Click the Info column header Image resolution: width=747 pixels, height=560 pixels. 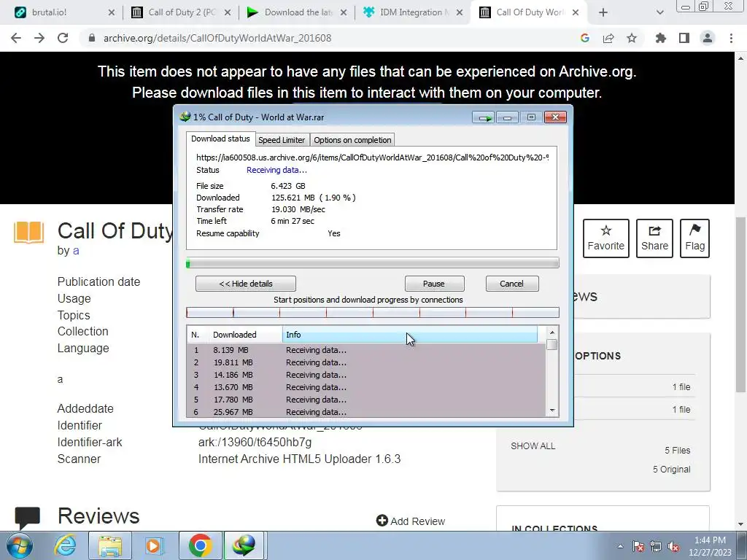[410, 335]
